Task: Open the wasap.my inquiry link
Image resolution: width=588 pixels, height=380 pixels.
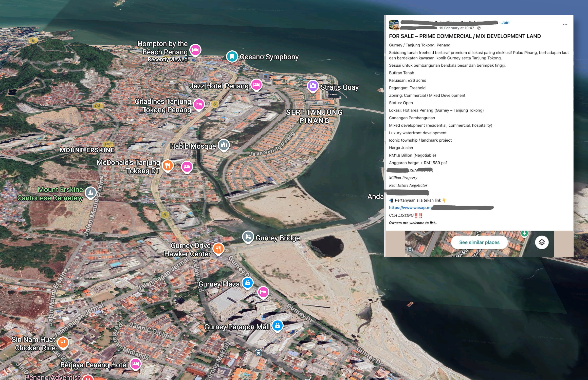Action: coord(411,208)
